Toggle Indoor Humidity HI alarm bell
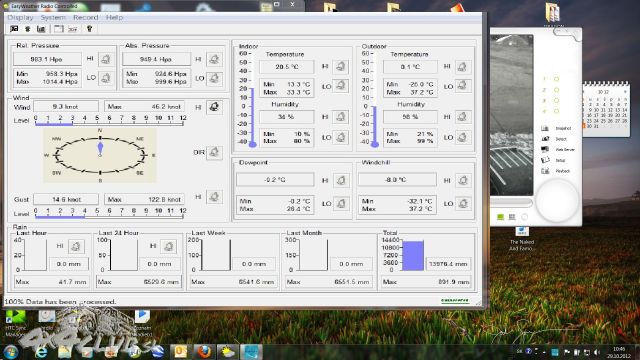The image size is (640, 360). (x=341, y=117)
